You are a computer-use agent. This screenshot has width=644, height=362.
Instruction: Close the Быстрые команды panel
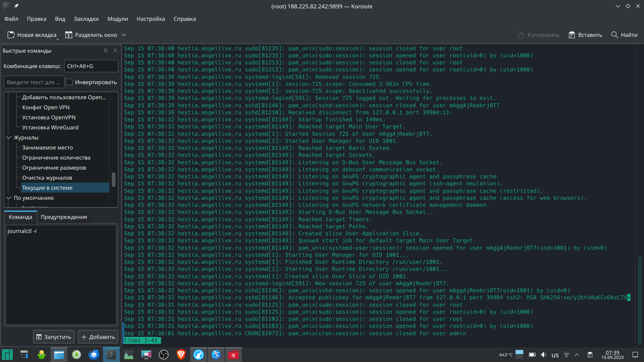coord(115,50)
